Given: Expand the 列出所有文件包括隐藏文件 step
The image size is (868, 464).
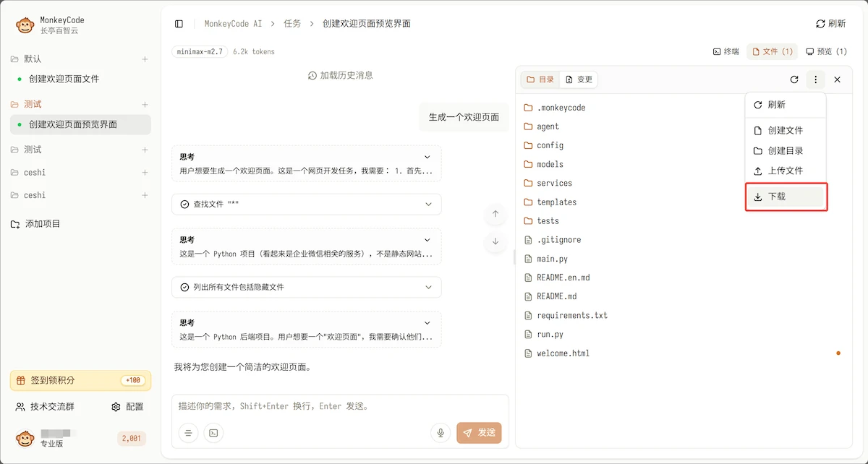Looking at the screenshot, I should [307, 287].
